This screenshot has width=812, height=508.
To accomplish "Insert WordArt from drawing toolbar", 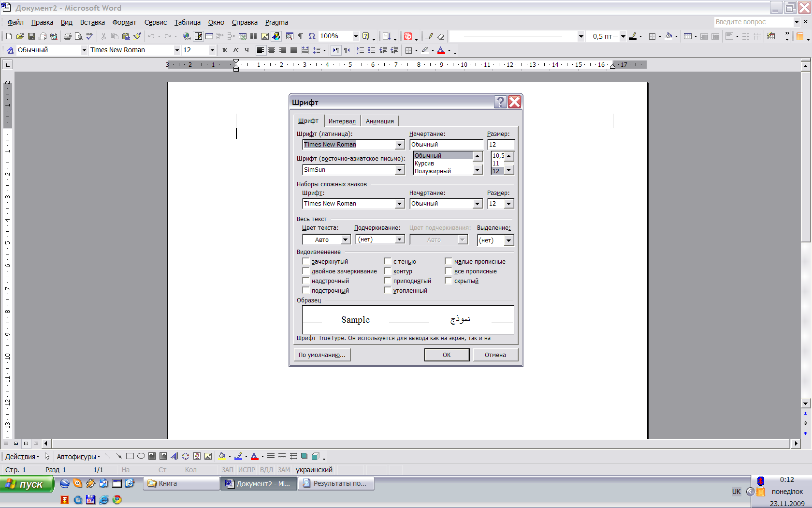I will (x=174, y=456).
